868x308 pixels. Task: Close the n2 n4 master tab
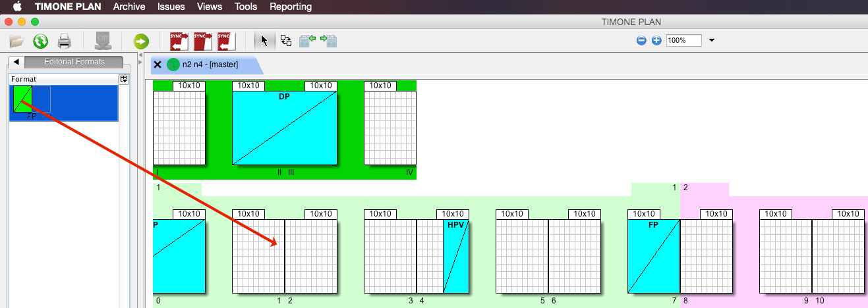(x=158, y=64)
